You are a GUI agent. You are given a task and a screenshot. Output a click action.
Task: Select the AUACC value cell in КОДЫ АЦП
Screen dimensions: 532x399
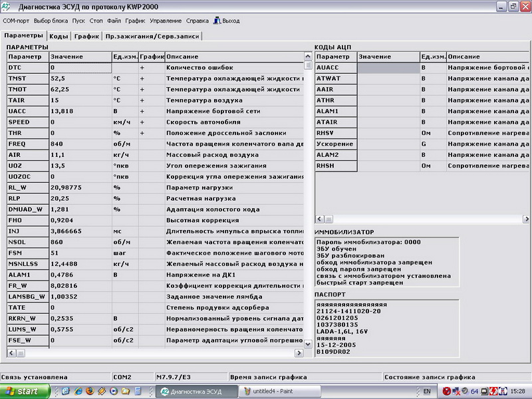tap(388, 68)
